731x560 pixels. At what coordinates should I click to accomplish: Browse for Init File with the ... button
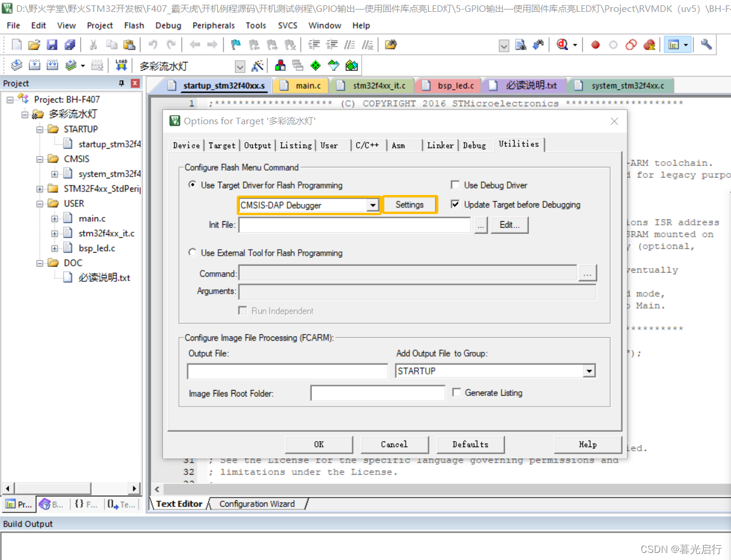(x=481, y=225)
